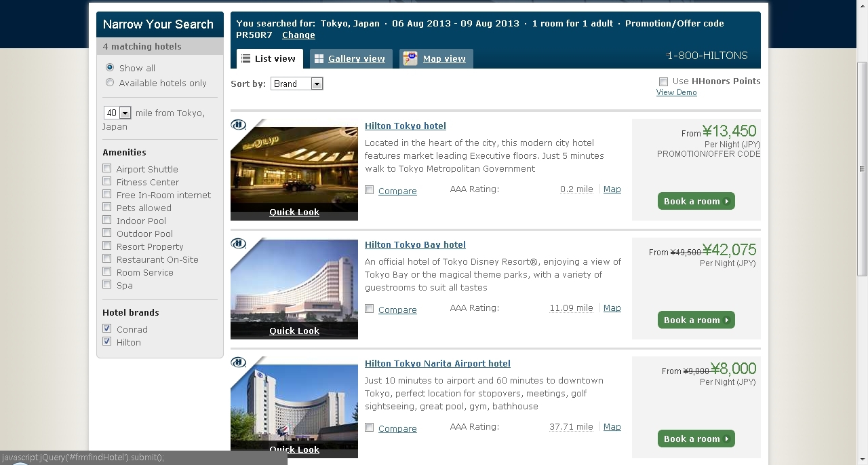Viewport: 868px width, 465px height.
Task: Click Change link to modify search
Action: click(298, 35)
